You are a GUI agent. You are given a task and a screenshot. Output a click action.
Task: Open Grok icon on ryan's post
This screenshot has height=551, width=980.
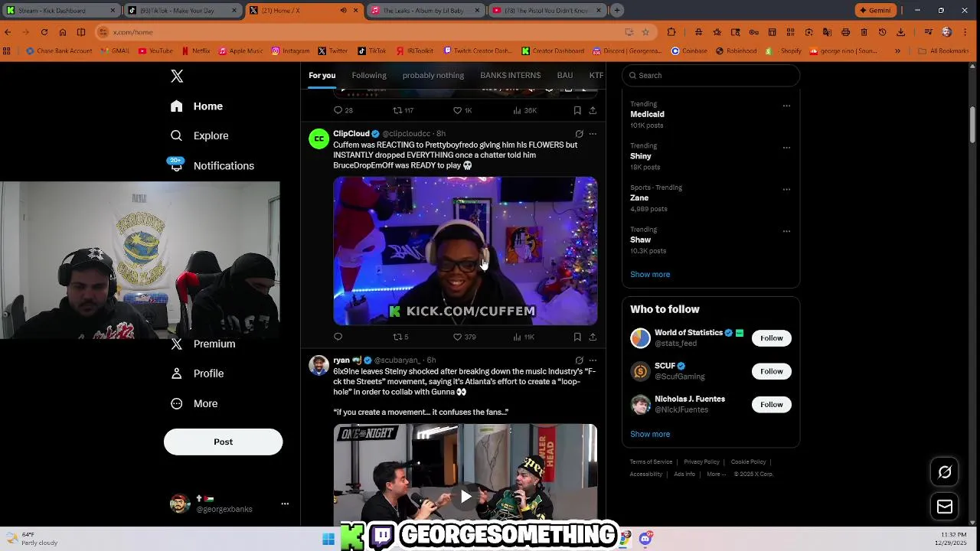579,360
